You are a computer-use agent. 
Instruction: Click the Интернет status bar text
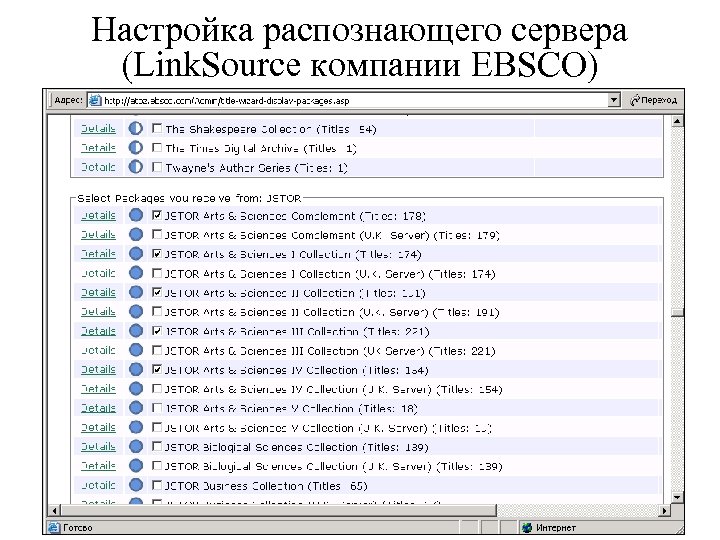click(x=556, y=528)
